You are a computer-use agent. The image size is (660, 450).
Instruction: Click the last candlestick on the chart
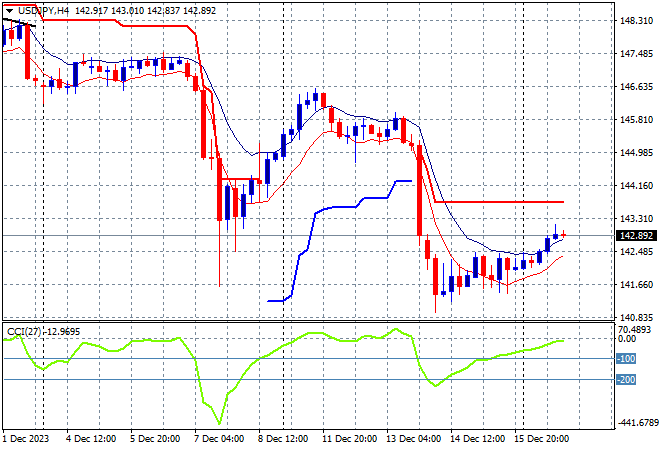pyautogui.click(x=564, y=234)
